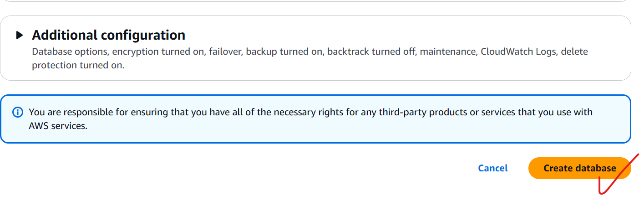Click the 'protection turned on.' text line
The height and width of the screenshot is (201, 644).
[x=78, y=65]
